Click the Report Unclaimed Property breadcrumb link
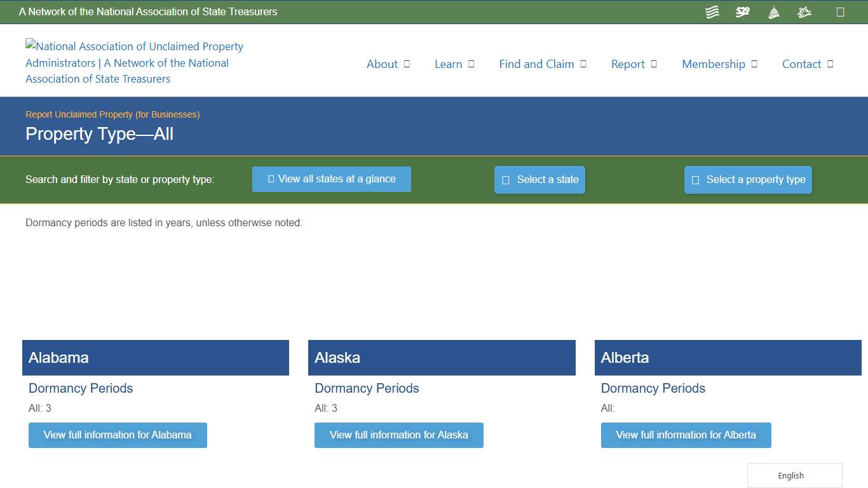868x488 pixels. point(112,114)
